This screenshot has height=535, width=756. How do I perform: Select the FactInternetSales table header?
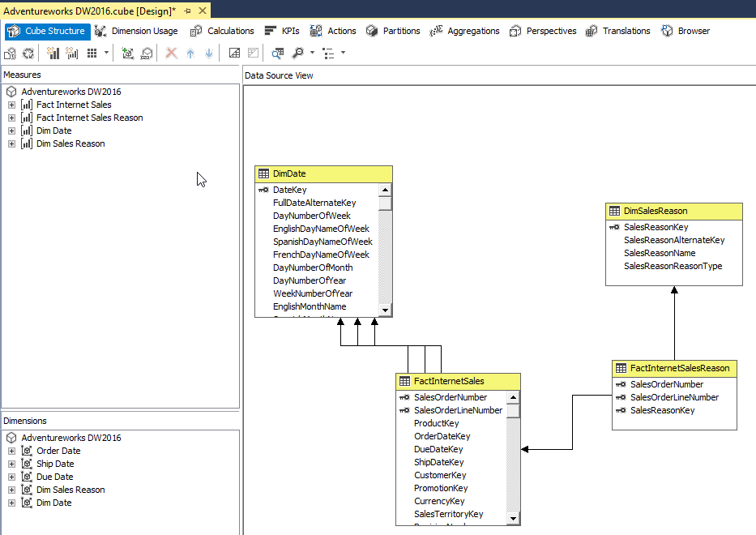458,381
